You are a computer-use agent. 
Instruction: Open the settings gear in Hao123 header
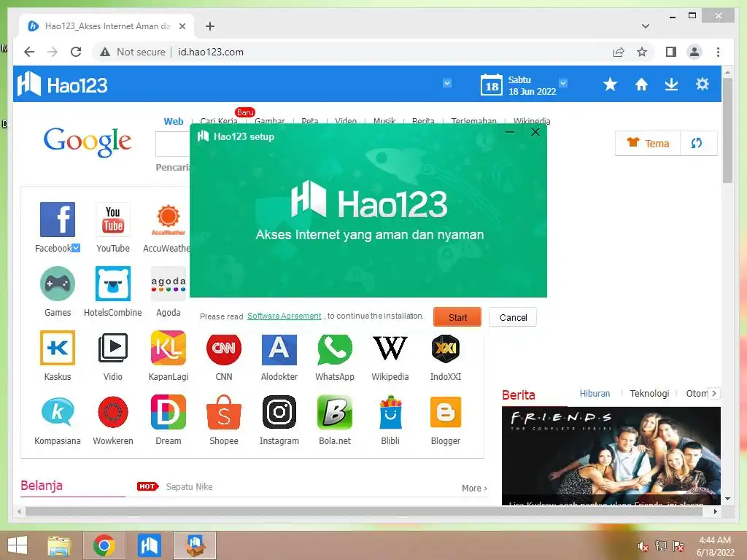(703, 85)
